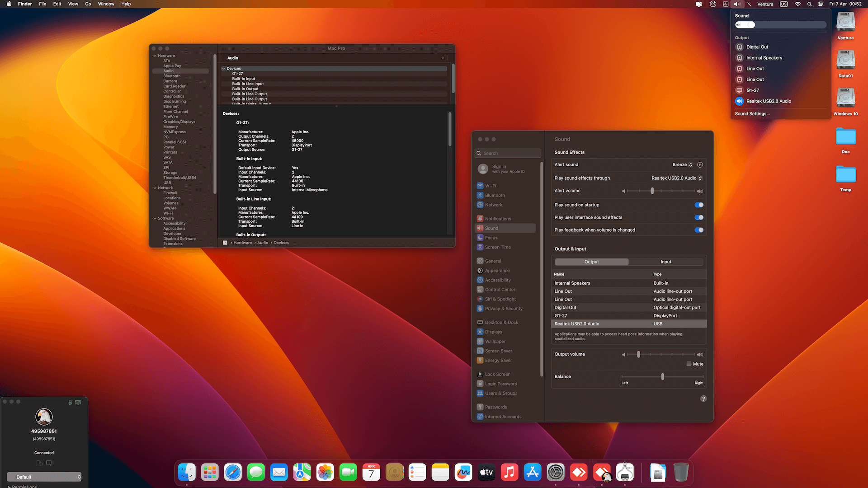Disable Play sound on startup

tap(699, 205)
